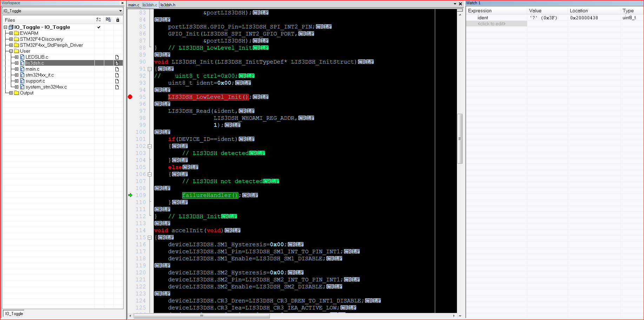Click the main.c C-file icon in tree

(22, 69)
